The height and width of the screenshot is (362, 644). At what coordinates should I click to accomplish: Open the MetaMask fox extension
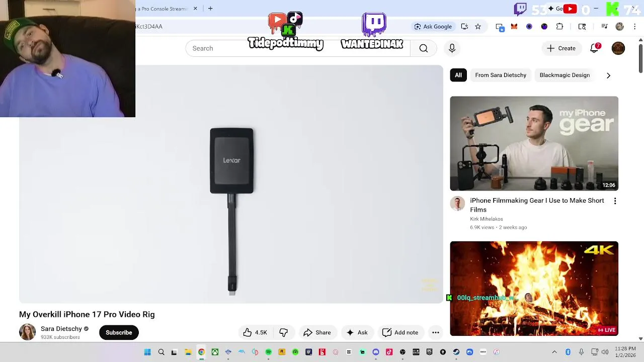514,27
